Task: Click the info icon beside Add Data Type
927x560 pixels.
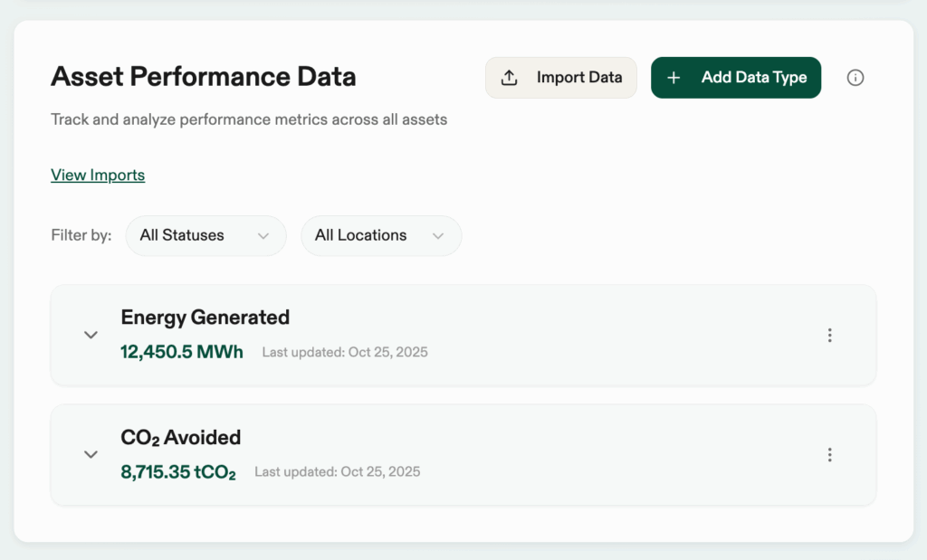Action: (855, 78)
